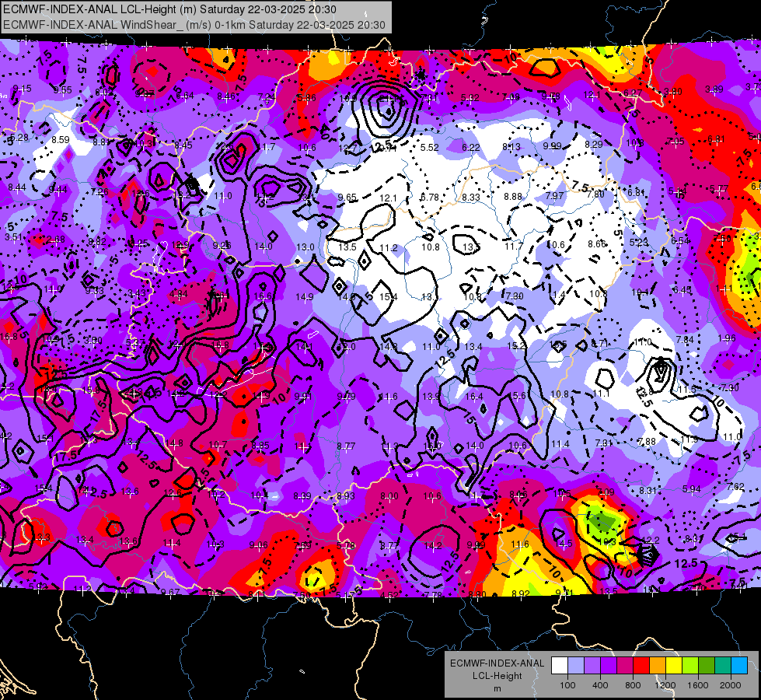This screenshot has height=700, width=761.
Task: Click the legend's LCL-Height label
Action: coord(497,676)
